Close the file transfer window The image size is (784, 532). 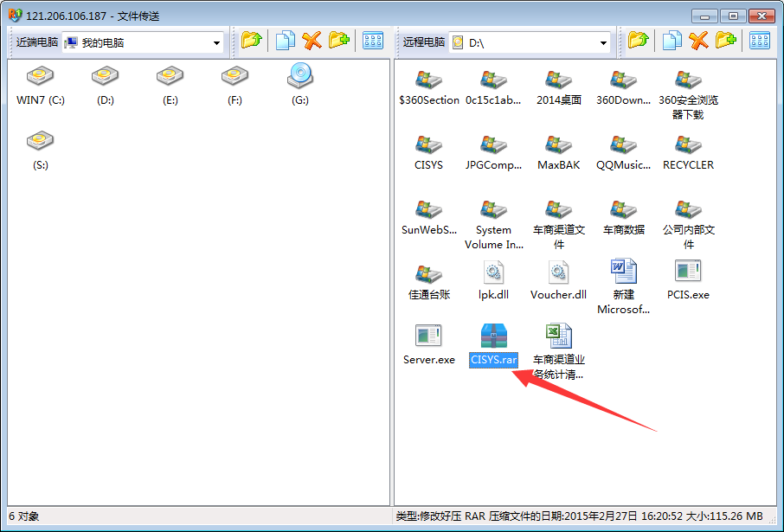pos(762,16)
